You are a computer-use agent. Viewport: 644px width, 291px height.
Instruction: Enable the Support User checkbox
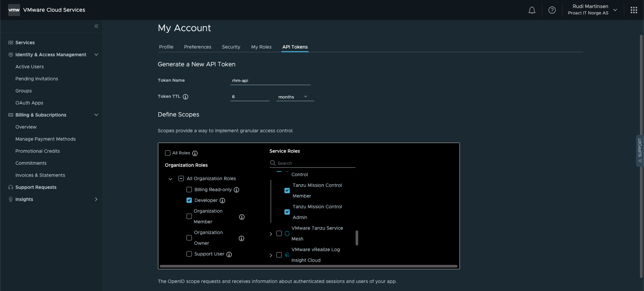tap(189, 254)
